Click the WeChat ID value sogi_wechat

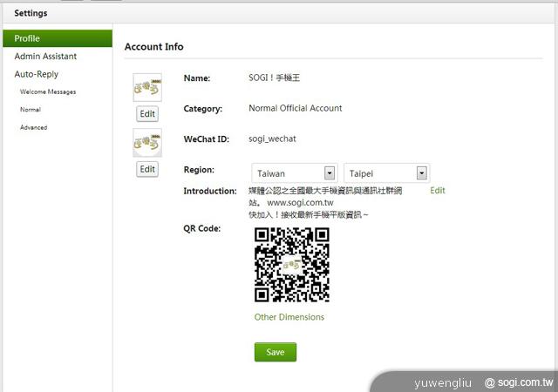coord(272,139)
